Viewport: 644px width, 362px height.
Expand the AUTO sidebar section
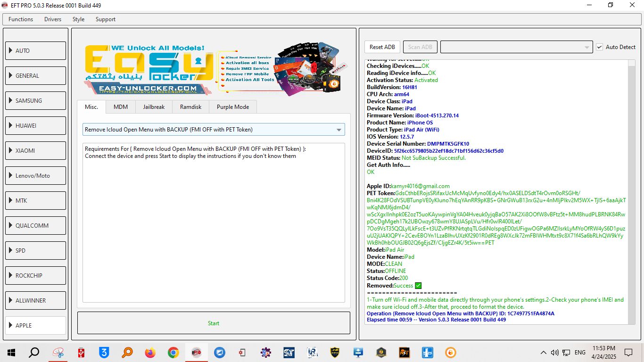pyautogui.click(x=35, y=50)
